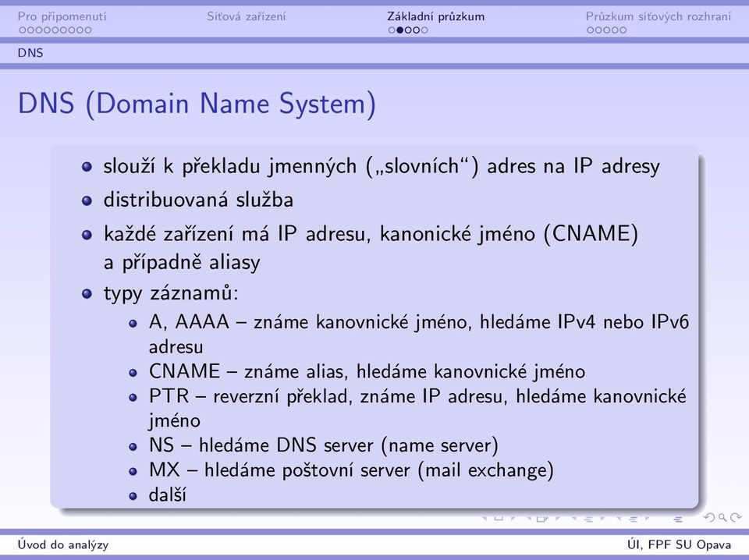Click the line 'a případně aliasy'
The height and width of the screenshot is (560, 749).
click(182, 262)
